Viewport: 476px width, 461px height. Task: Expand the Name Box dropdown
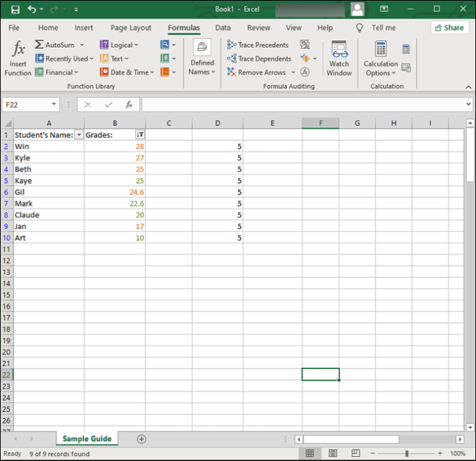click(54, 104)
